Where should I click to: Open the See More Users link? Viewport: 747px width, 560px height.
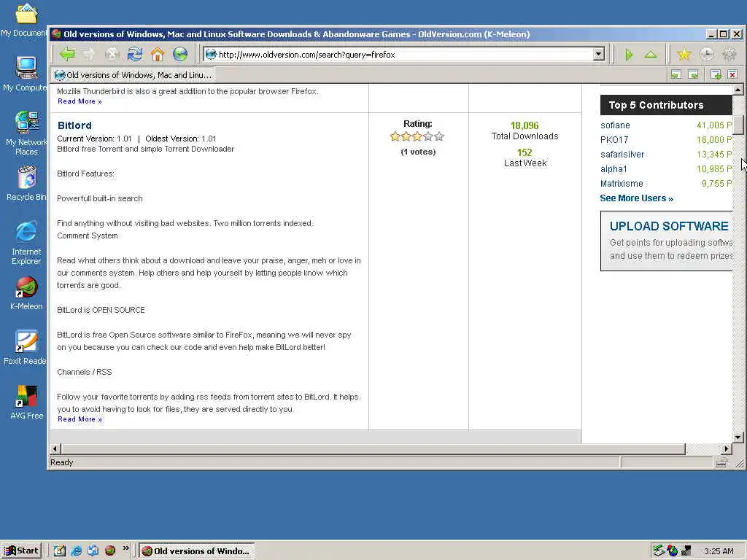(636, 198)
